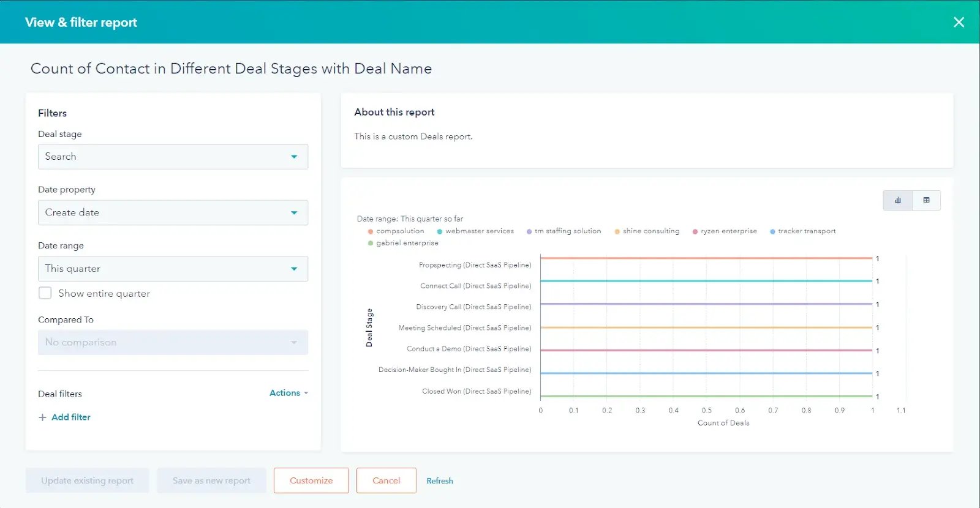This screenshot has width=980, height=508.
Task: Toggle the tracker transport legend dot
Action: (772, 231)
